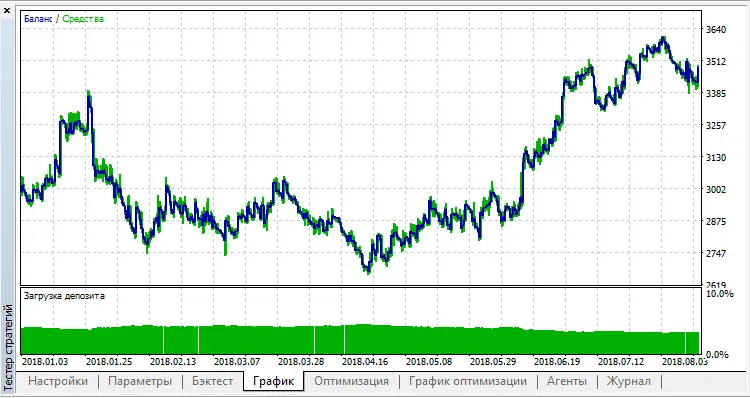Image resolution: width=750 pixels, height=398 pixels.
Task: Select the График tab
Action: (x=273, y=381)
